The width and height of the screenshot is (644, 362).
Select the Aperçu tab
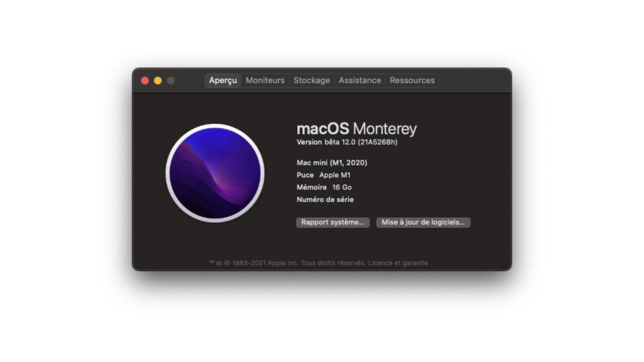tap(223, 80)
